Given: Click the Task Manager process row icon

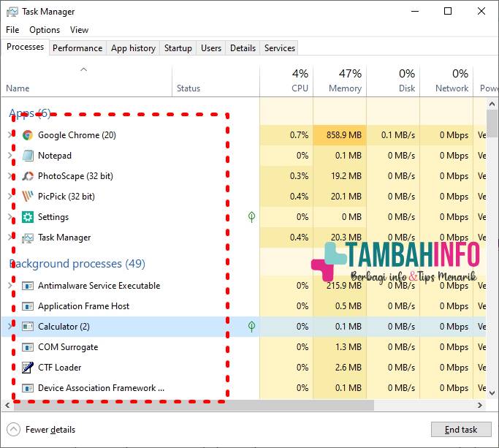Looking at the screenshot, I should tap(28, 238).
